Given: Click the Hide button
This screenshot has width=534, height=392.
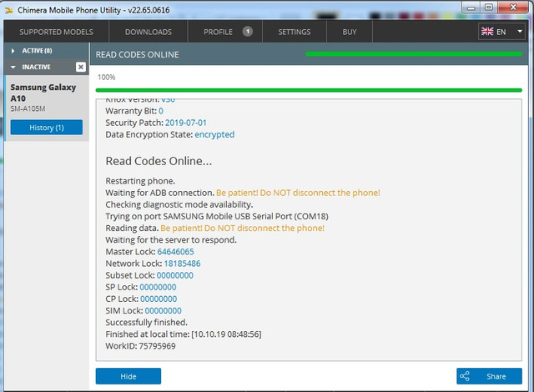Looking at the screenshot, I should (128, 376).
